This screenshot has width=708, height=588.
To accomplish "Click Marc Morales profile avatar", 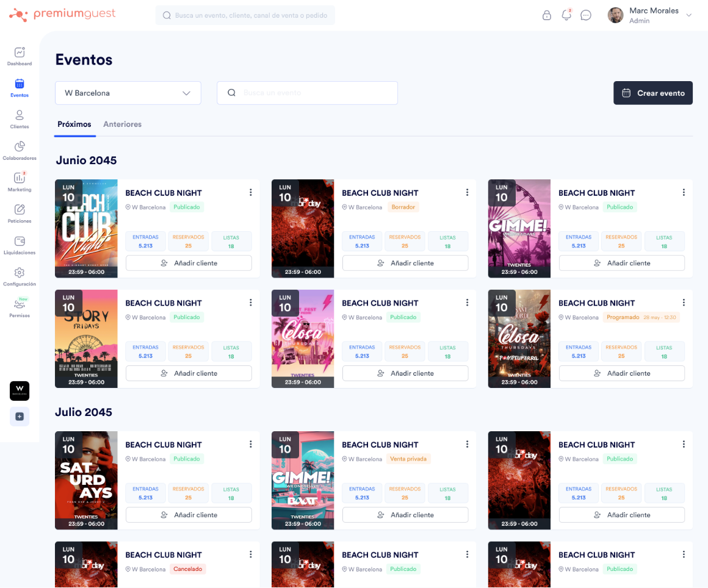I will (x=615, y=15).
